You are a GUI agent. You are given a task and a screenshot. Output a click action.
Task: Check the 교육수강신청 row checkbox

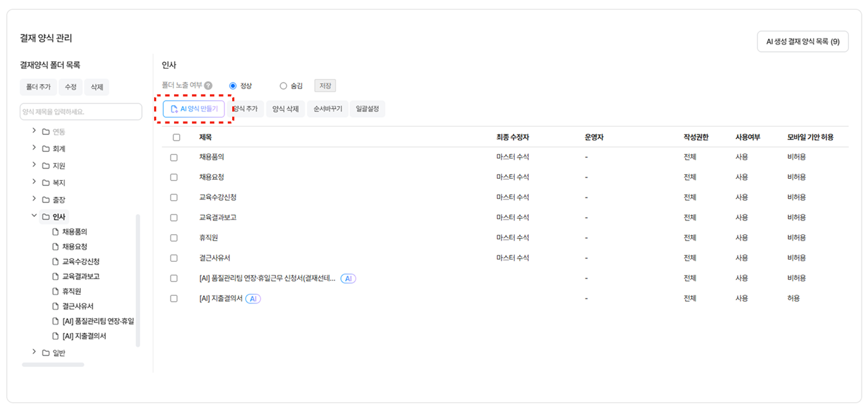tap(174, 198)
